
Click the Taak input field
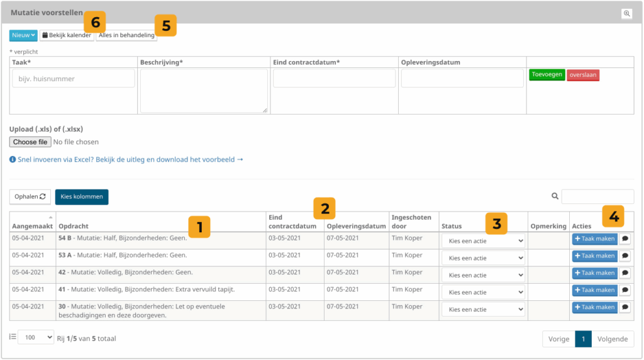(74, 79)
